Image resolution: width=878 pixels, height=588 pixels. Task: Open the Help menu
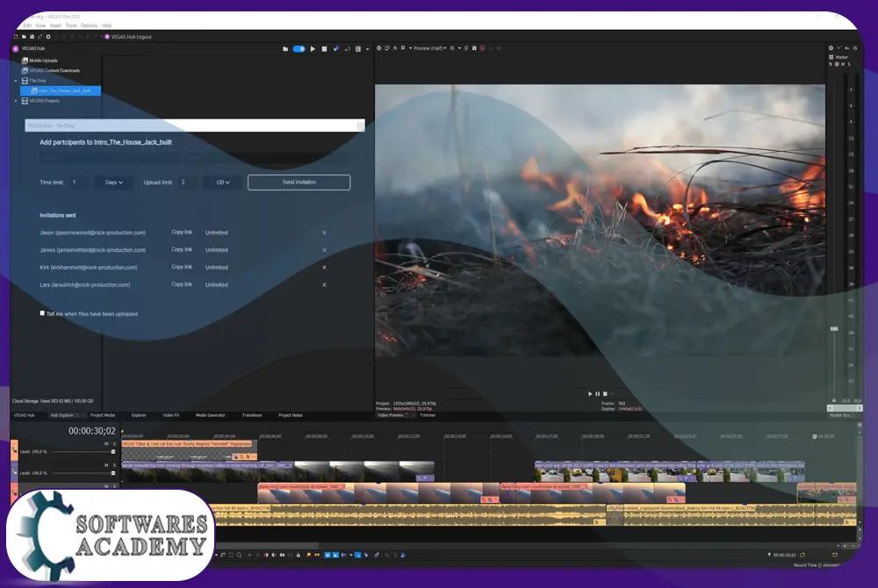tap(106, 25)
